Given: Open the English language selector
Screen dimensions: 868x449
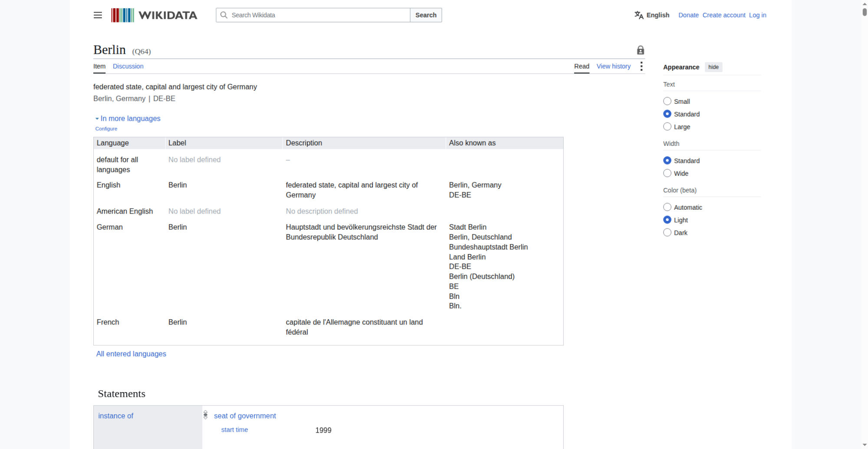Looking at the screenshot, I should coord(652,15).
